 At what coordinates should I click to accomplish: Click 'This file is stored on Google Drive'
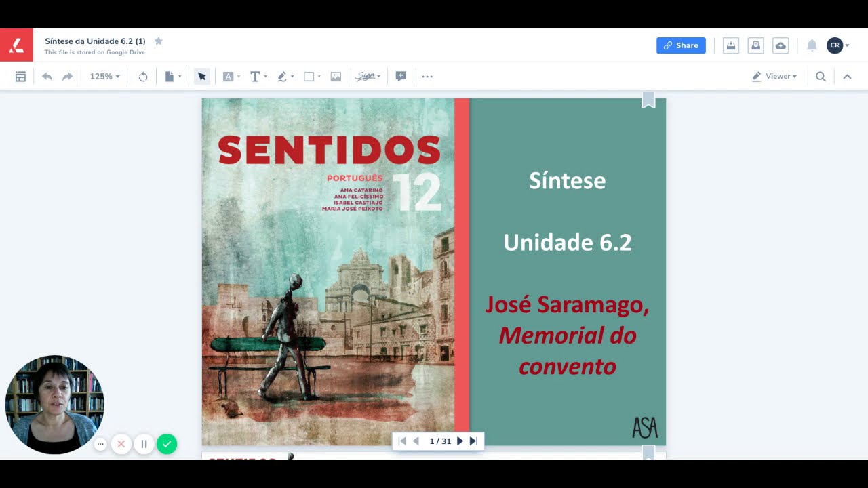[95, 52]
